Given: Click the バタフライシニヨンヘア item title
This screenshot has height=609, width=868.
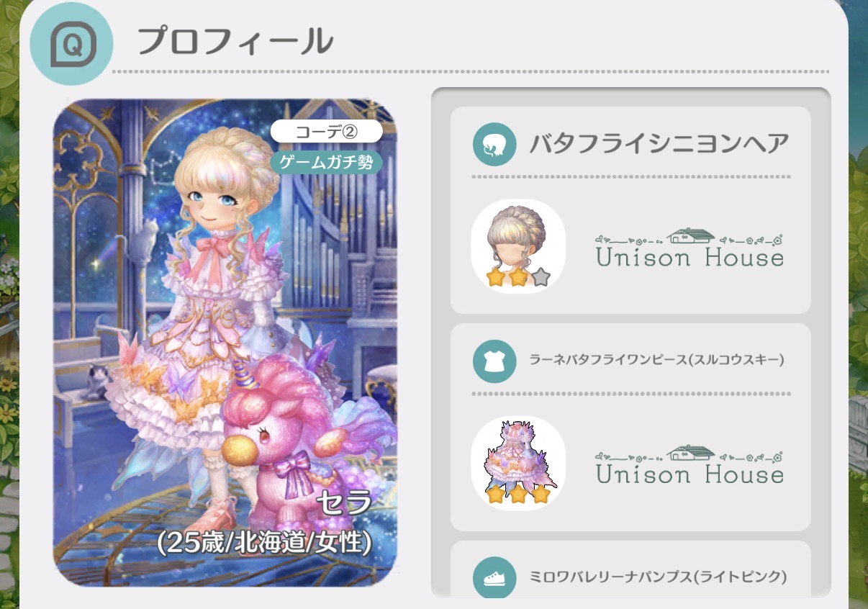Looking at the screenshot, I should (660, 145).
